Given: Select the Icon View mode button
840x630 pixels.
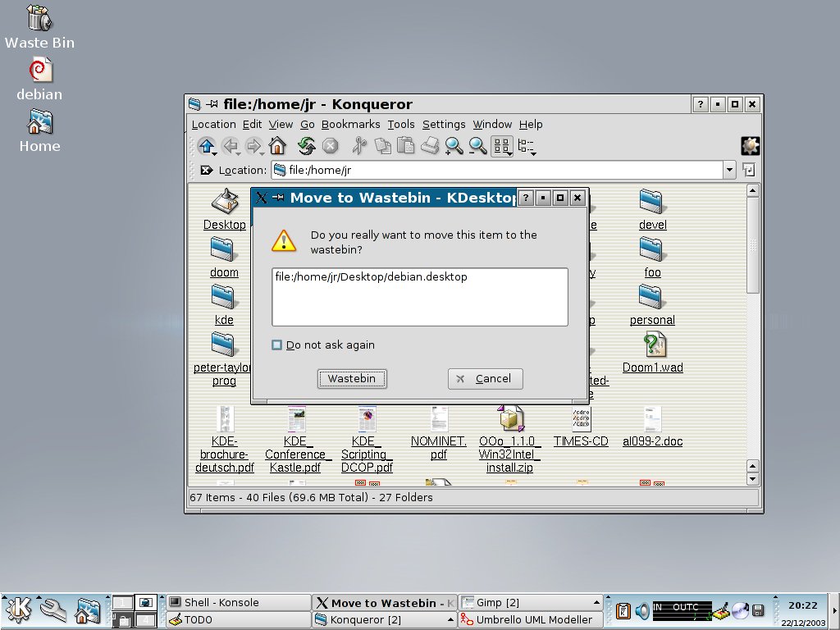Looking at the screenshot, I should click(x=502, y=146).
